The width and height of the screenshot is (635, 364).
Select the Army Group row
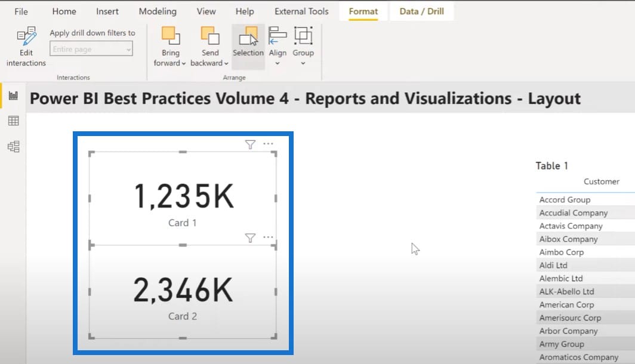coord(585,344)
